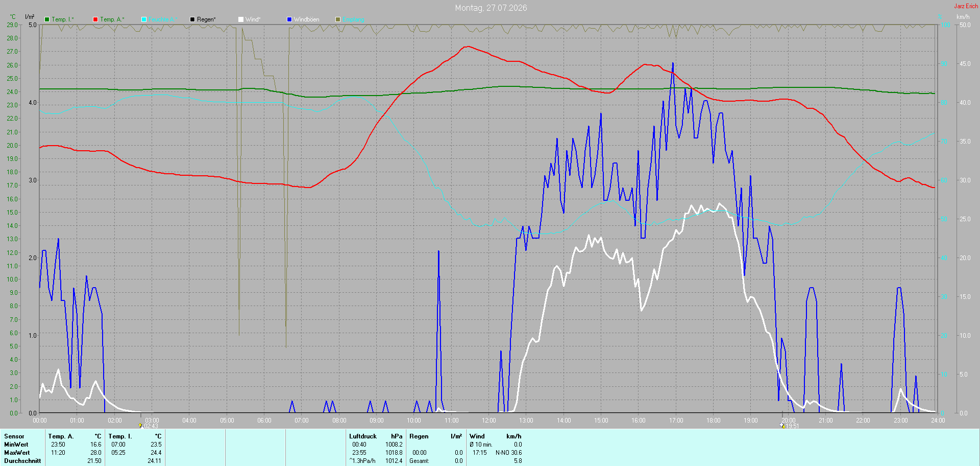Click the white Wind legend swatch
This screenshot has height=466, width=980.
tap(241, 19)
